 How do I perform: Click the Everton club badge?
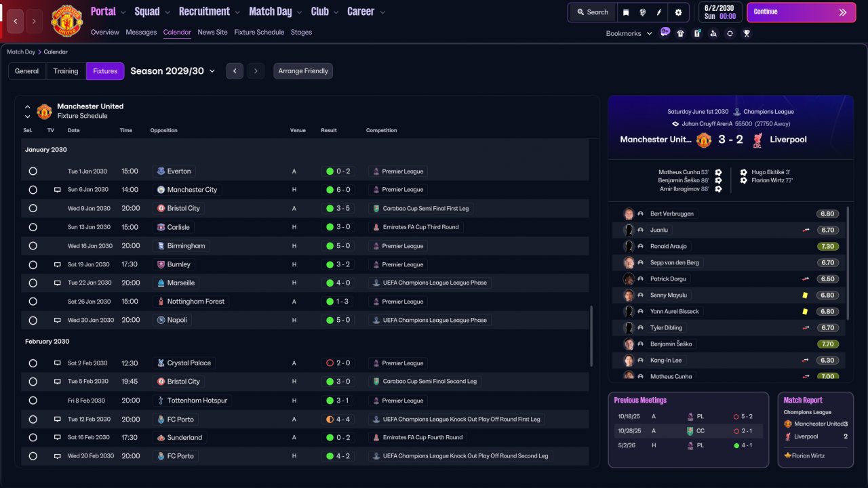161,171
